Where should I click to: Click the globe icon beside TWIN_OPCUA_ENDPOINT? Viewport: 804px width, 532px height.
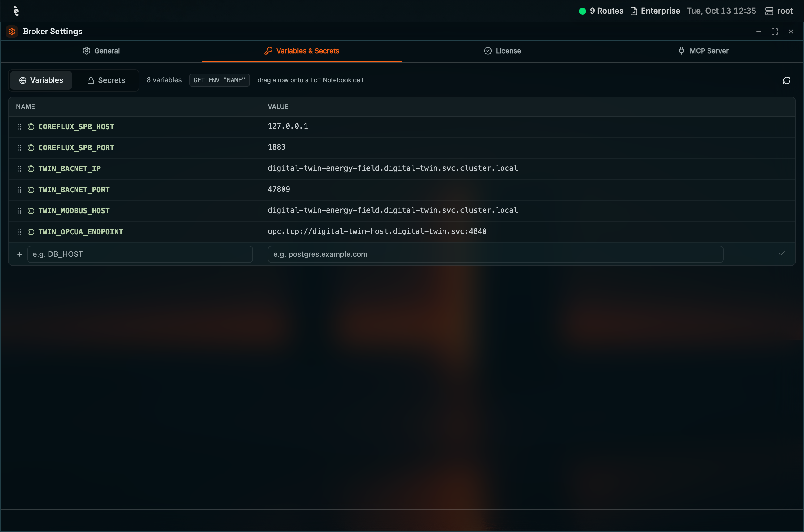tap(31, 232)
